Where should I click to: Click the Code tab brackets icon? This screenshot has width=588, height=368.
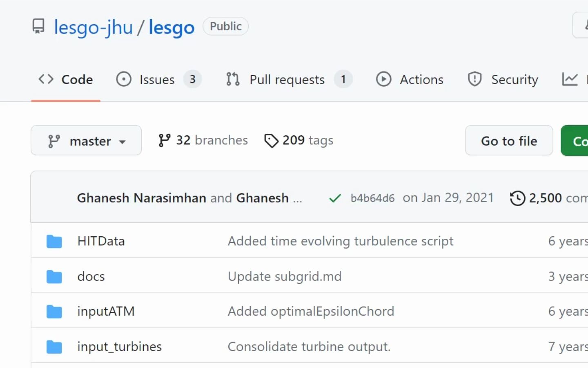click(x=46, y=79)
